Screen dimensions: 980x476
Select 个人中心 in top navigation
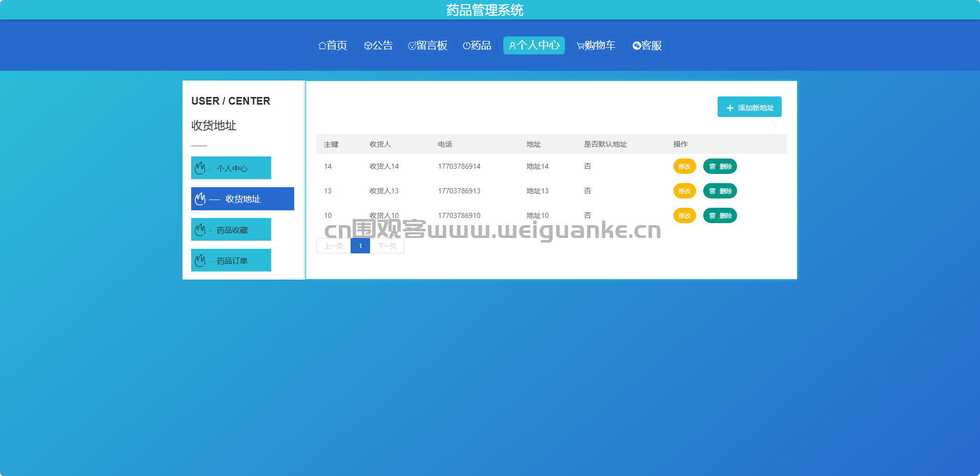[x=534, y=45]
